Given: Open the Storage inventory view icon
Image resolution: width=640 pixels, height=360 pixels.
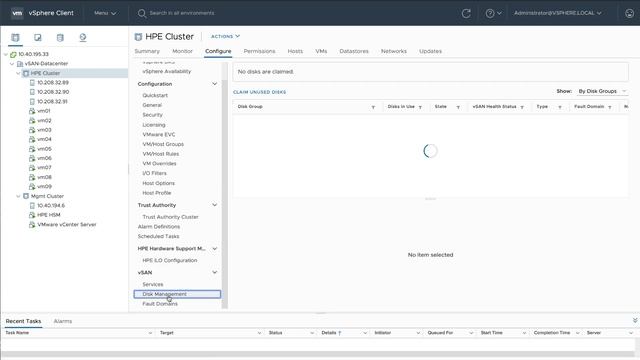Looking at the screenshot, I should (60, 38).
